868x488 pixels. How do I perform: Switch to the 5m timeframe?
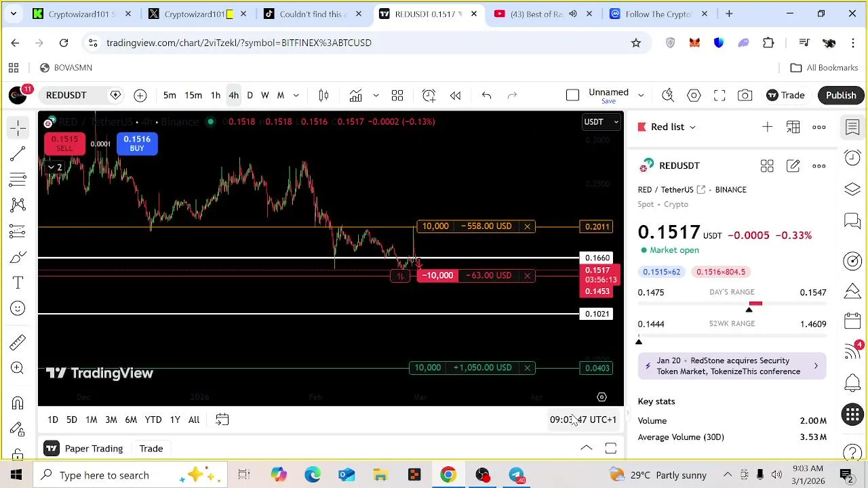tap(170, 96)
